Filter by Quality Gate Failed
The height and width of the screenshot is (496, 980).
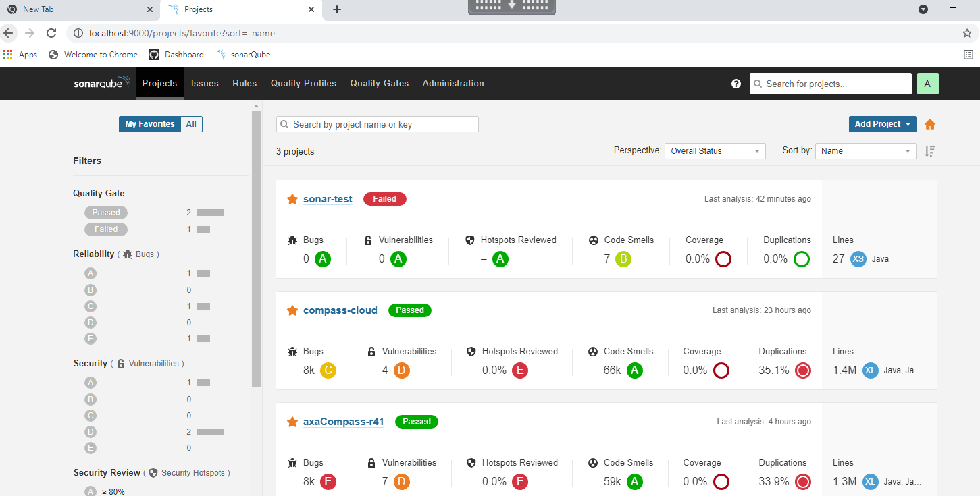click(106, 229)
